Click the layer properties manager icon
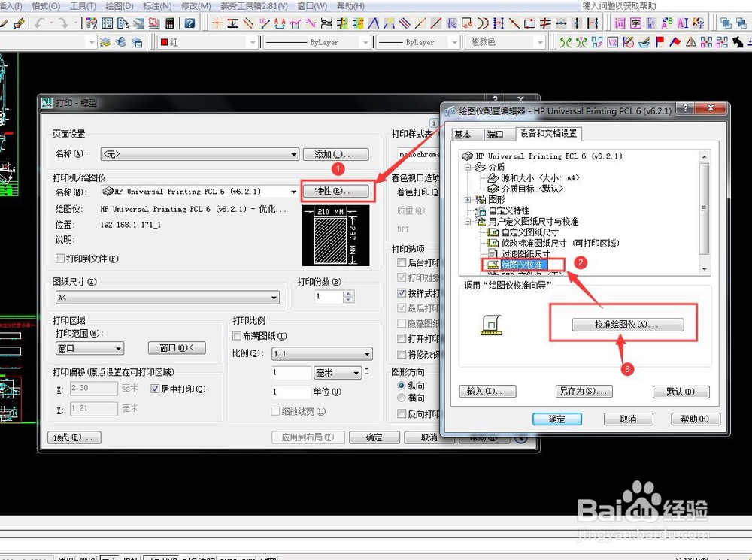 pos(105,42)
